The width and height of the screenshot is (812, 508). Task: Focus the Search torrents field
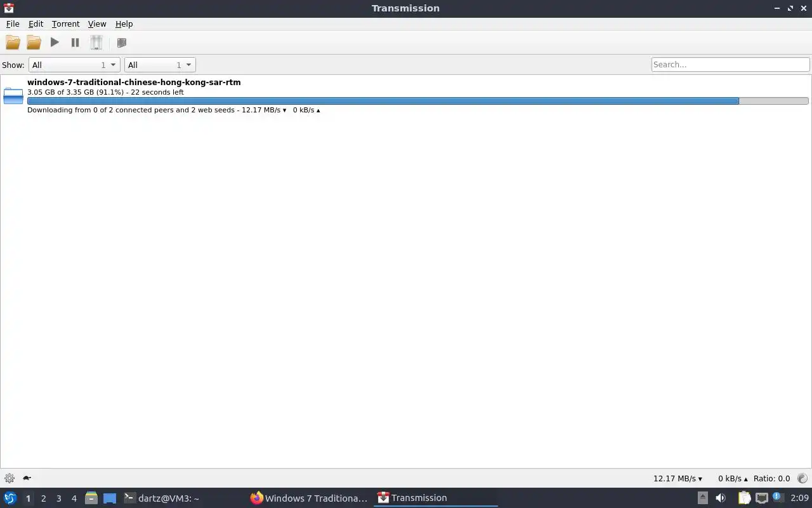tap(730, 64)
